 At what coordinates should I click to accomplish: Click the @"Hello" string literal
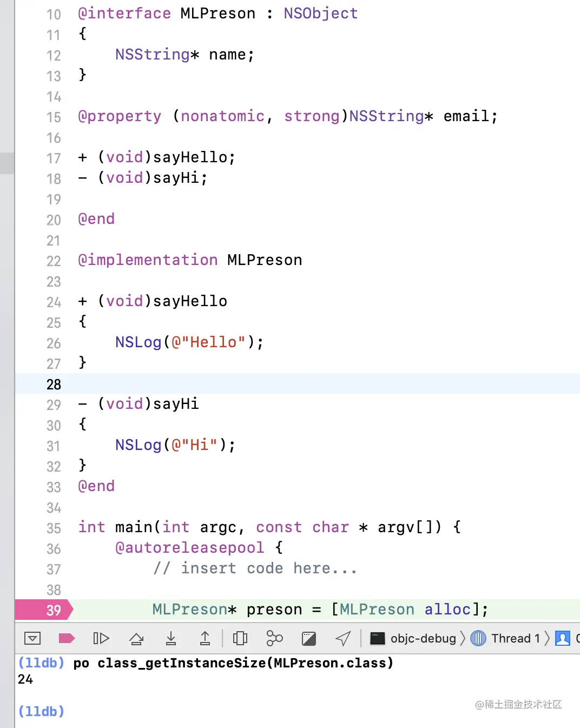[208, 342]
